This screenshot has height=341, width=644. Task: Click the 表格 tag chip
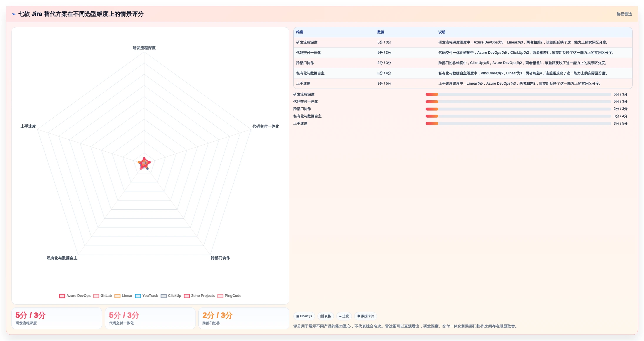325,316
